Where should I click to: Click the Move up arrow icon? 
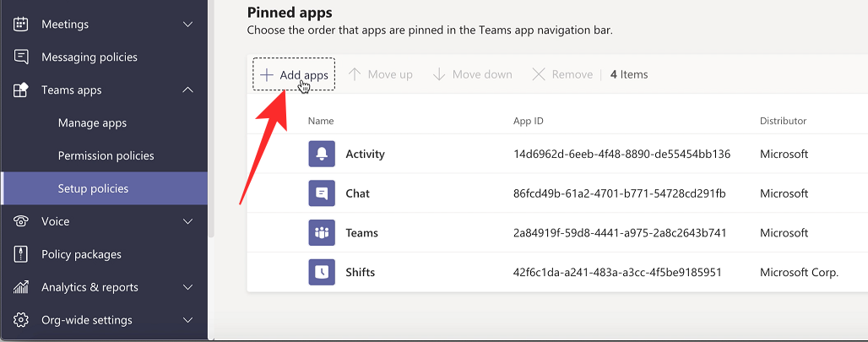[355, 74]
